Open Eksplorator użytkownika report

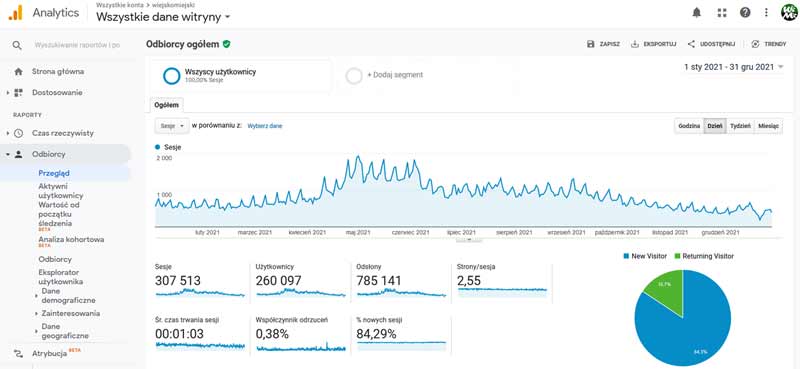tap(61, 277)
